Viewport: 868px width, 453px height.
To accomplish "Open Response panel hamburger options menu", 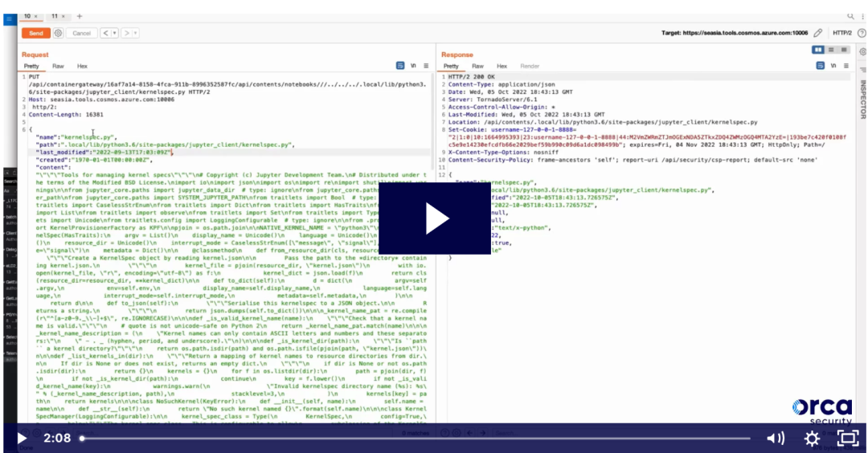I will tap(846, 66).
